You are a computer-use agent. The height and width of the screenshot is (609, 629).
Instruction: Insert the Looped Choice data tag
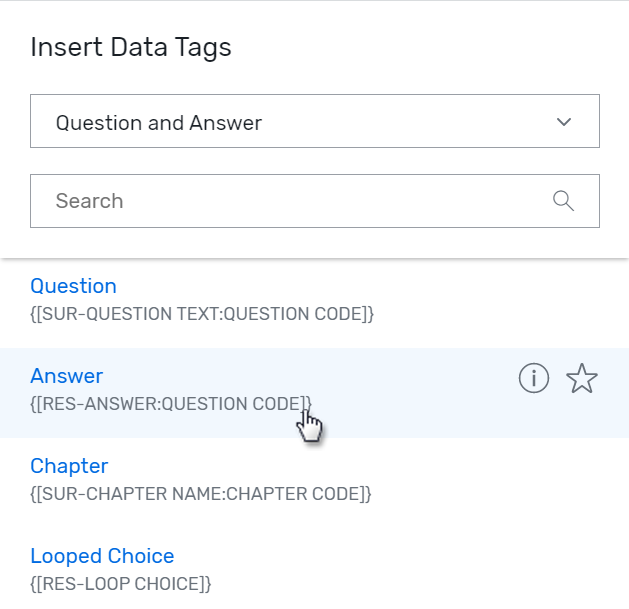102,556
